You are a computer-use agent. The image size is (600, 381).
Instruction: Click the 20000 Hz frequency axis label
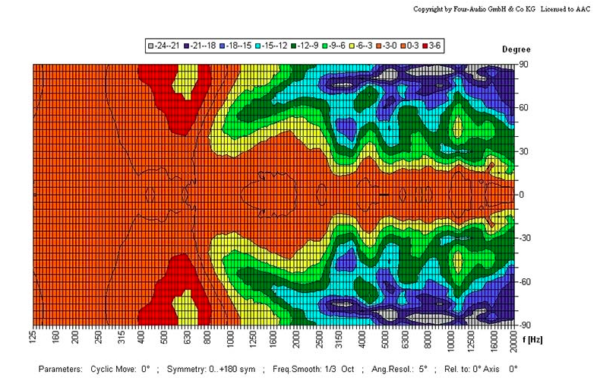pos(513,341)
